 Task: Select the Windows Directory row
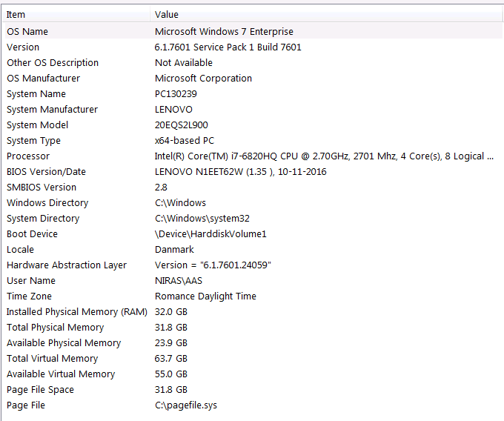click(x=253, y=203)
